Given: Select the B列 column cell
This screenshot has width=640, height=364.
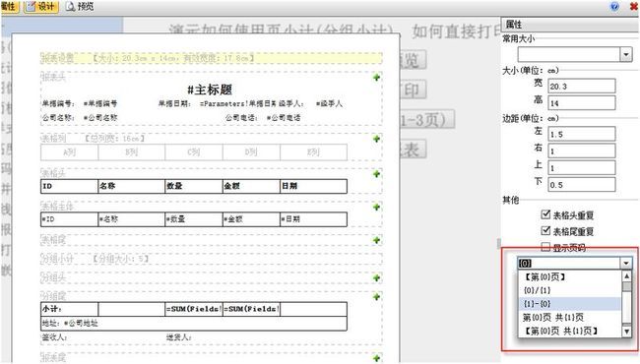Looking at the screenshot, I should [x=131, y=152].
